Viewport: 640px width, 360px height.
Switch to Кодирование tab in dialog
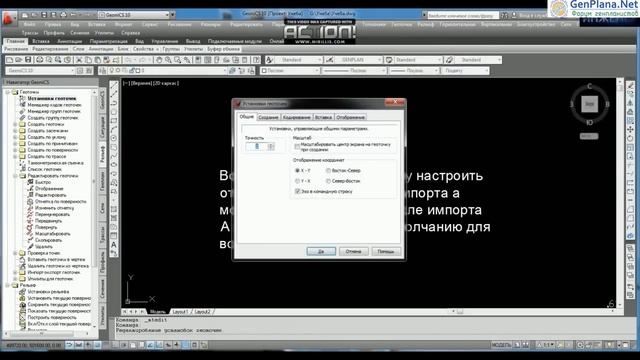tap(296, 117)
